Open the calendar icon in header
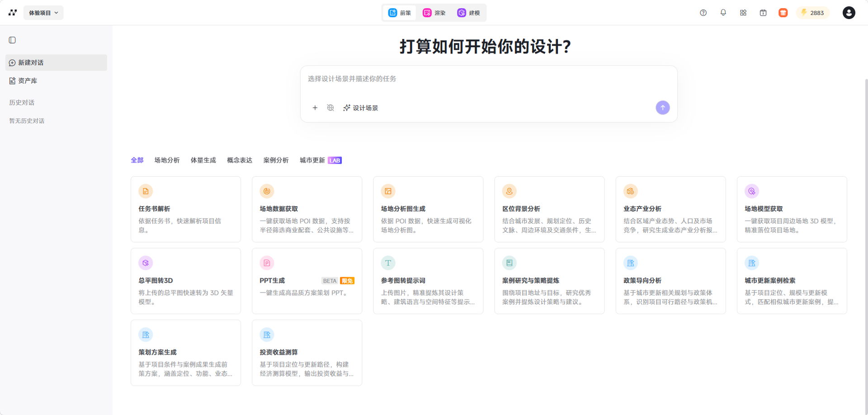This screenshot has width=868, height=415. [763, 13]
